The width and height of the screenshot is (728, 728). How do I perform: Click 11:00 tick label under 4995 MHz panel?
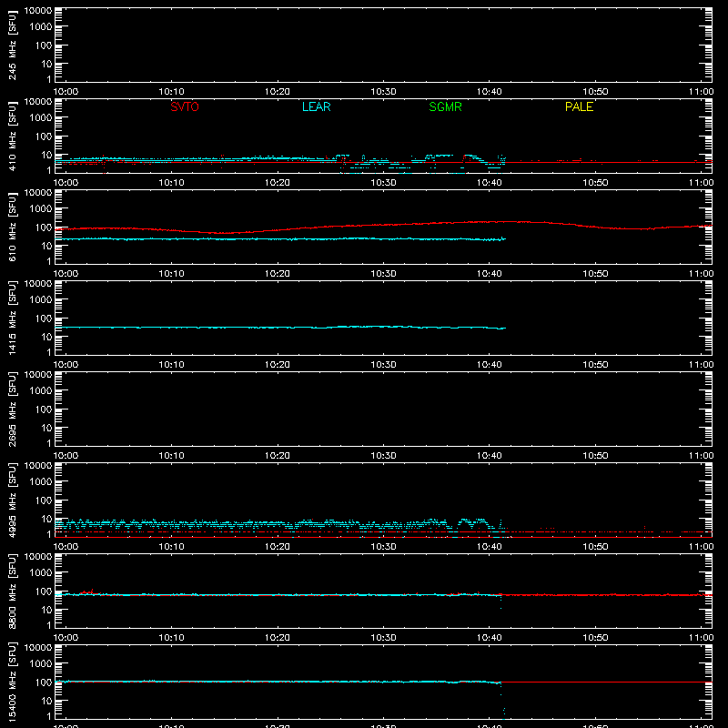click(x=701, y=547)
